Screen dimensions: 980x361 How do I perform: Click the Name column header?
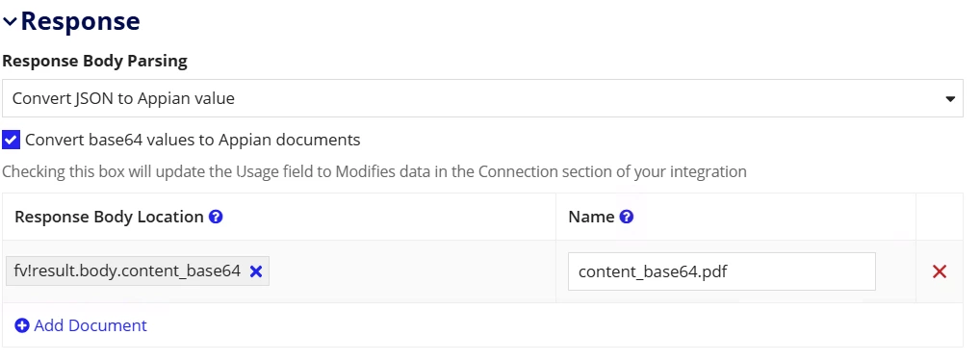tap(591, 217)
